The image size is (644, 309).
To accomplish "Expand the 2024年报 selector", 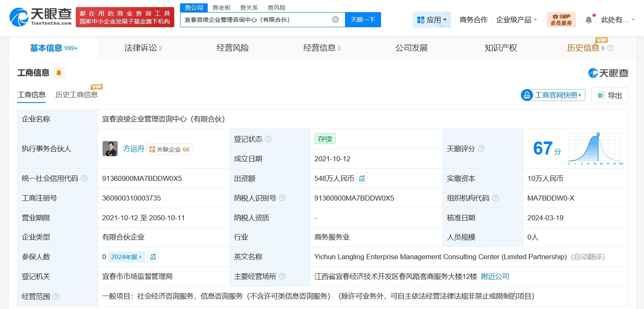I will tap(126, 257).
